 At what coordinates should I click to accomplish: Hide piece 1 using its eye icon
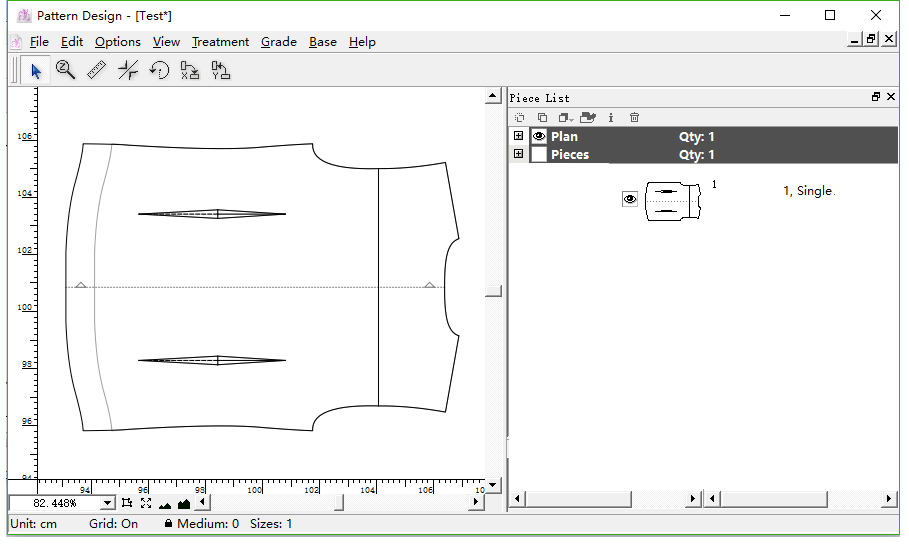[x=630, y=200]
